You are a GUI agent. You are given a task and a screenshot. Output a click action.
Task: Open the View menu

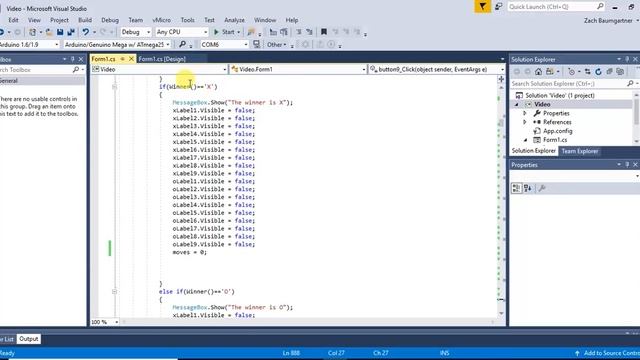(34, 20)
